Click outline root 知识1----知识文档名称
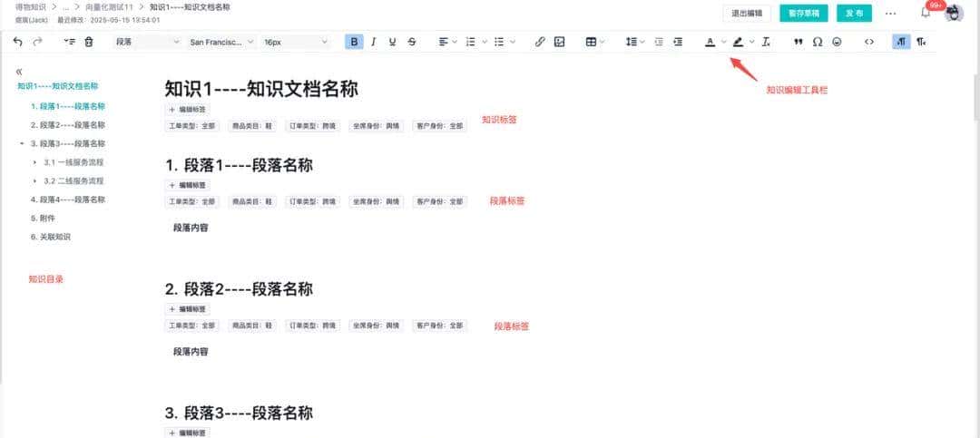980x438 pixels. click(57, 86)
